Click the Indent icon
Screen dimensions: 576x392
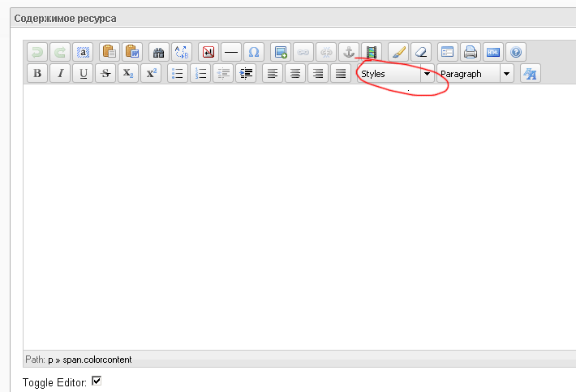pyautogui.click(x=246, y=73)
